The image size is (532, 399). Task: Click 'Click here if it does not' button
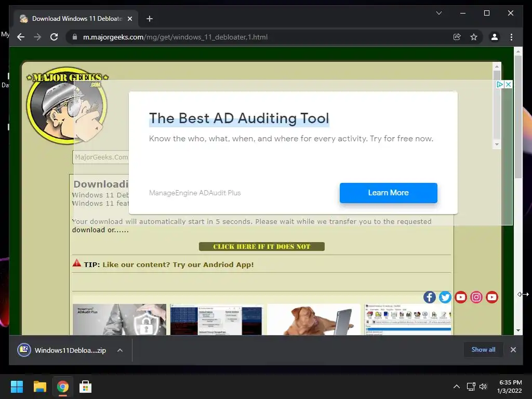click(x=262, y=247)
